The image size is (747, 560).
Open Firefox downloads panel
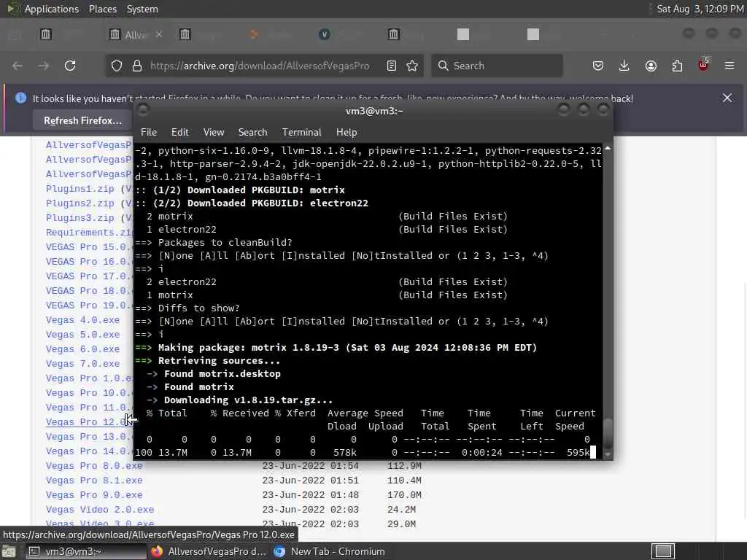[x=624, y=66]
